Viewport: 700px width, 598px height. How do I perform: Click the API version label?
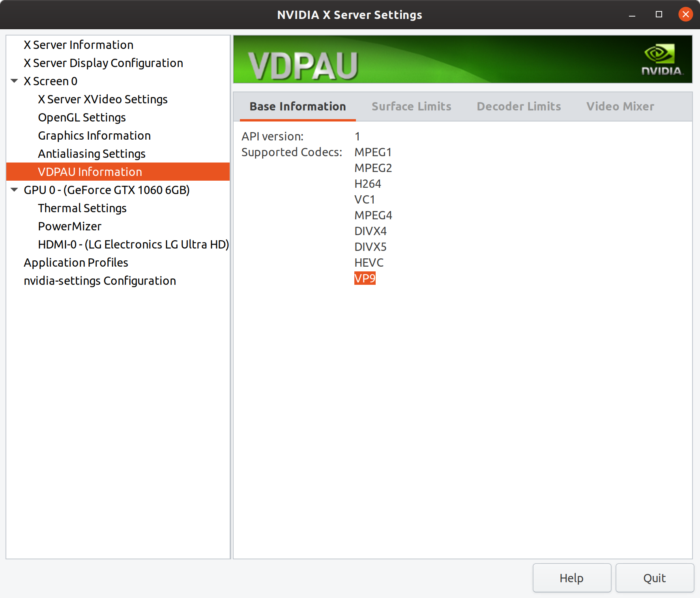click(273, 136)
